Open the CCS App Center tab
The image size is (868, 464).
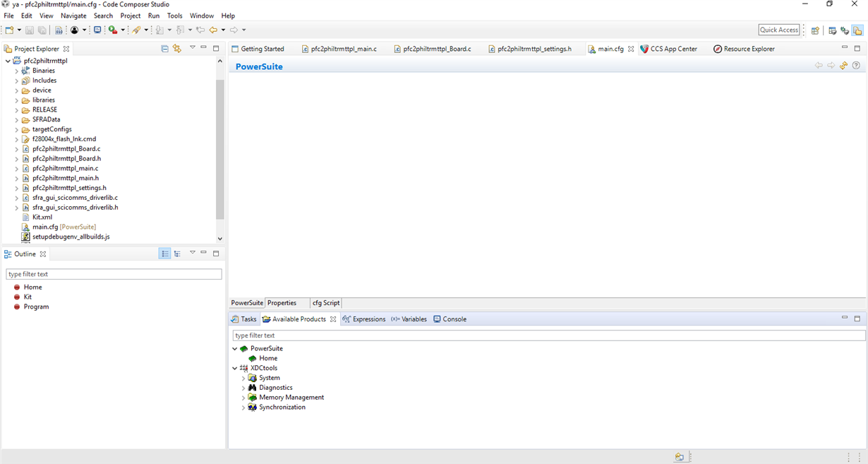668,49
